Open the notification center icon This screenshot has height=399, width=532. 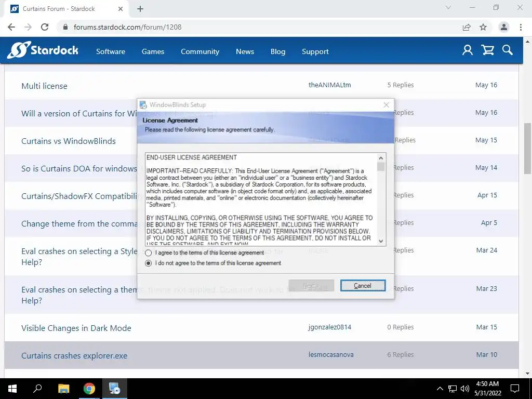tap(515, 389)
